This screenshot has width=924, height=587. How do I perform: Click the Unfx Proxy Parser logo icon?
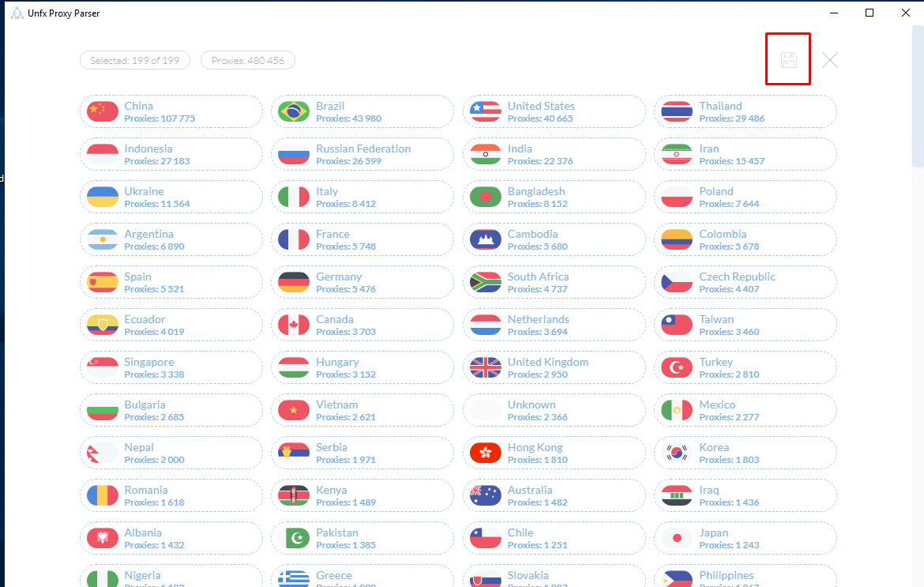click(17, 13)
